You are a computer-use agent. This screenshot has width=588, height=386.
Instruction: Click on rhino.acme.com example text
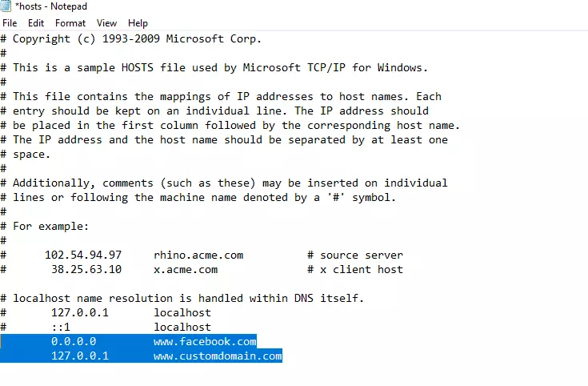tap(198, 255)
